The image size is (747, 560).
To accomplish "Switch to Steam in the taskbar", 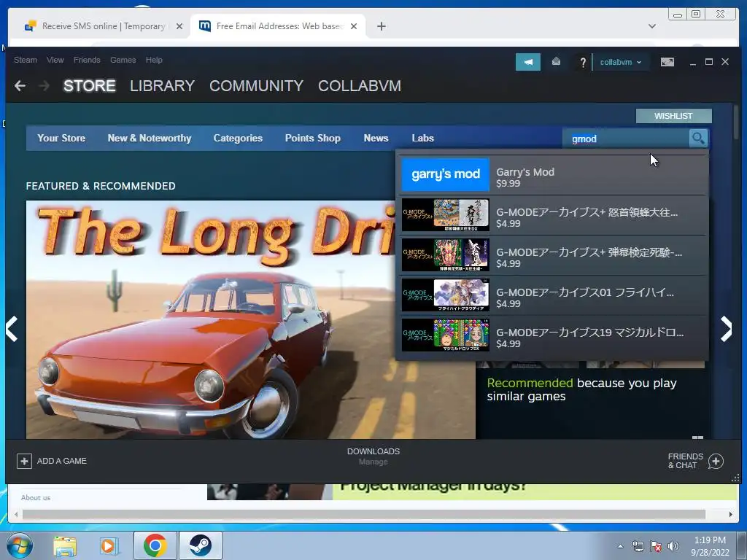I will click(200, 545).
